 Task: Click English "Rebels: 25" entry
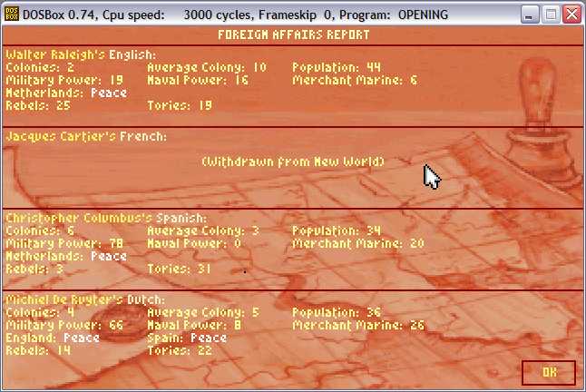[38, 106]
